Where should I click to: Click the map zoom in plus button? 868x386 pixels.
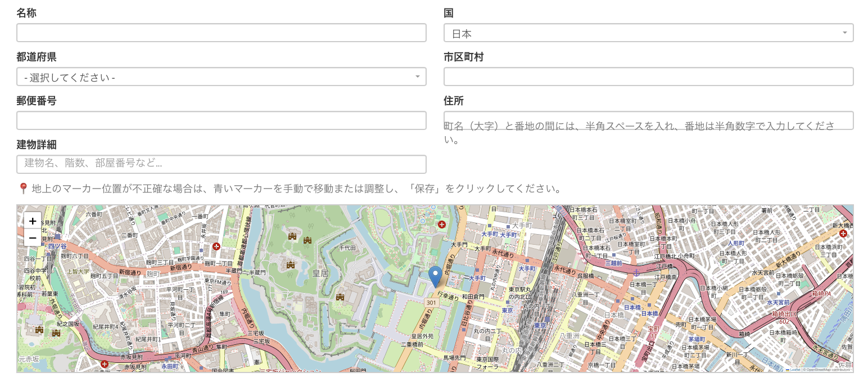point(33,221)
